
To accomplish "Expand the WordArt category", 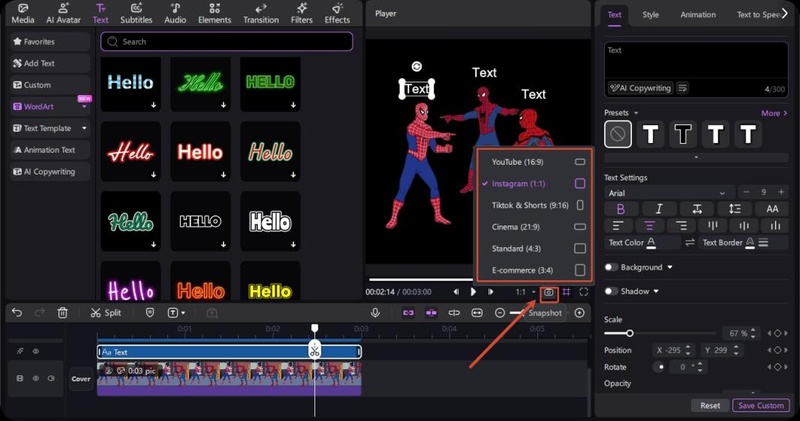I will [85, 107].
